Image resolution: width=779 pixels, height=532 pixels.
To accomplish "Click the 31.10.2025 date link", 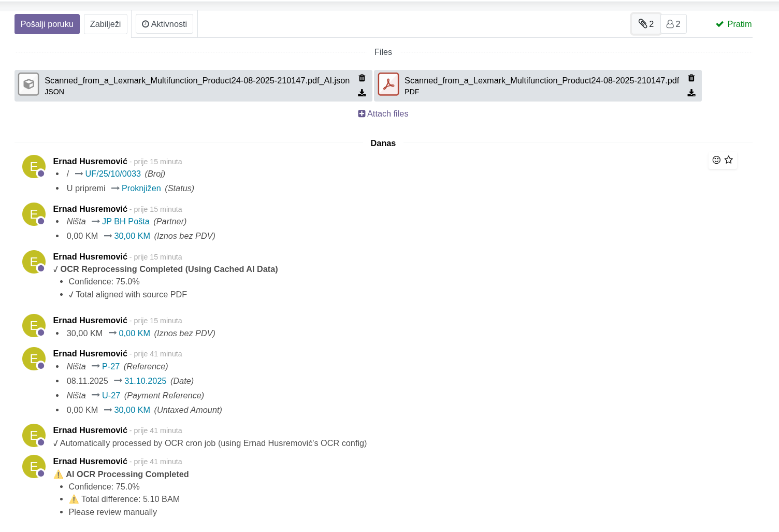I will tap(145, 381).
